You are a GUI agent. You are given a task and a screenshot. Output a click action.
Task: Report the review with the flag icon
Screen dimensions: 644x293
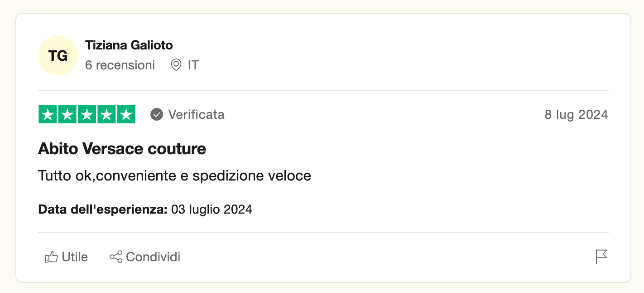(601, 257)
